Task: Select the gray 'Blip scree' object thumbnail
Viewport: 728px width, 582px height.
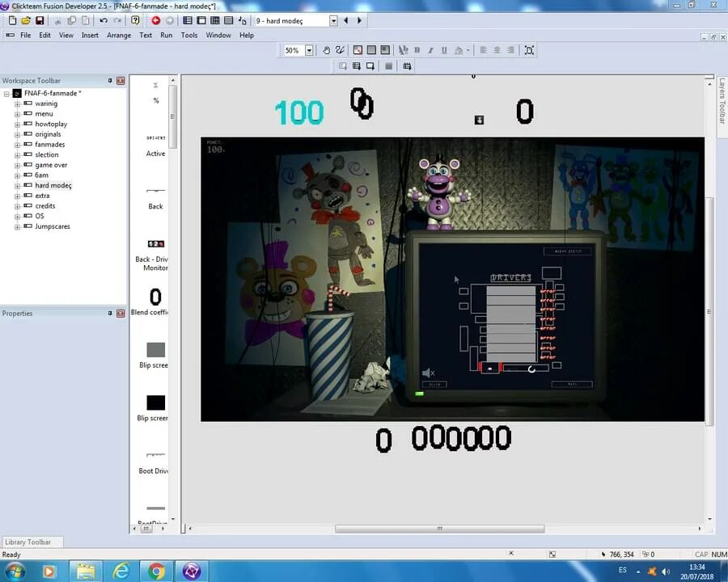Action: (x=155, y=350)
